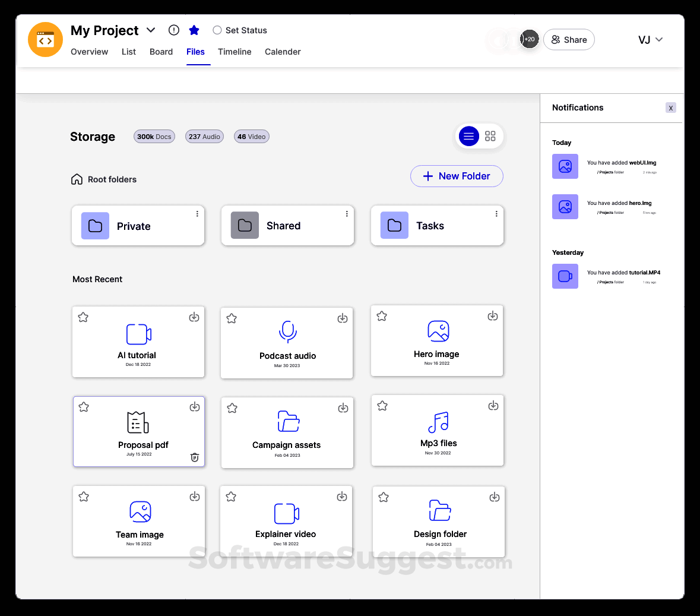
Task: Open the Shared folder options menu
Action: pos(347,213)
